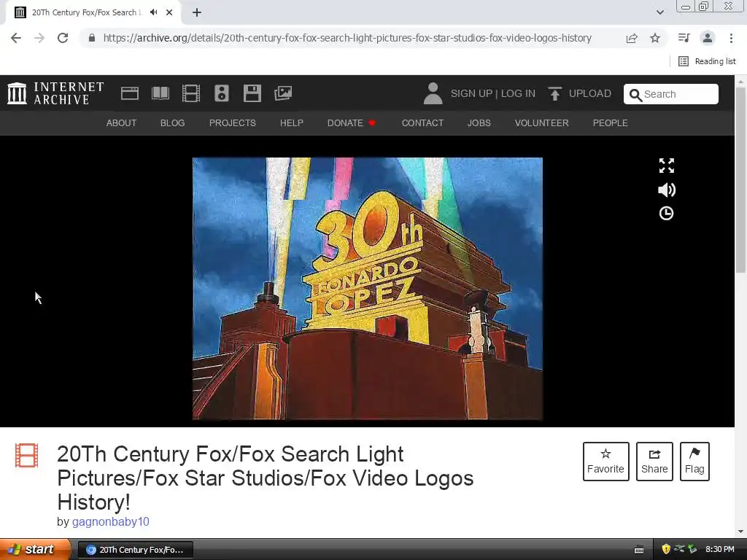Viewport: 747px width, 560px height.
Task: Open the Internet Archive home logo
Action: point(55,93)
